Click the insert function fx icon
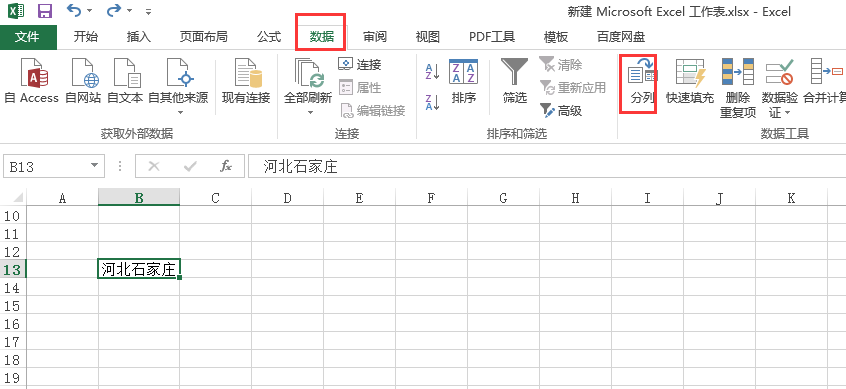The image size is (846, 389). coord(227,166)
